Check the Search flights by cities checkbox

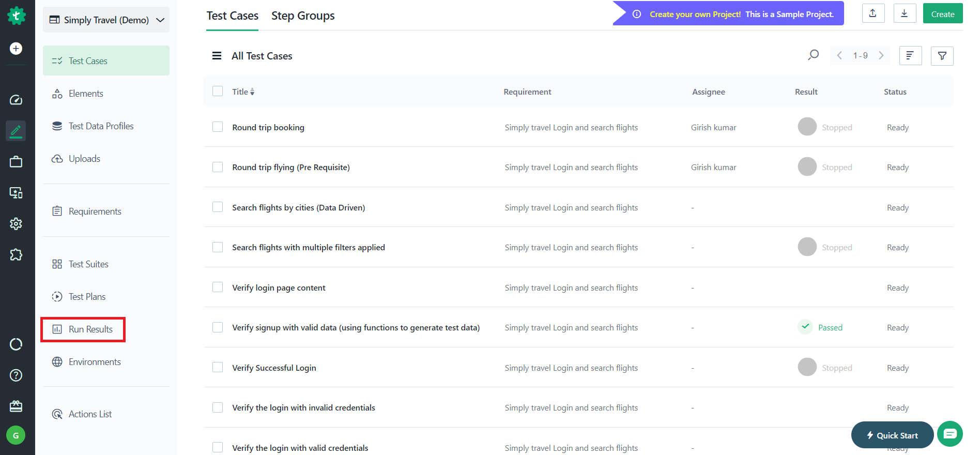(x=218, y=207)
